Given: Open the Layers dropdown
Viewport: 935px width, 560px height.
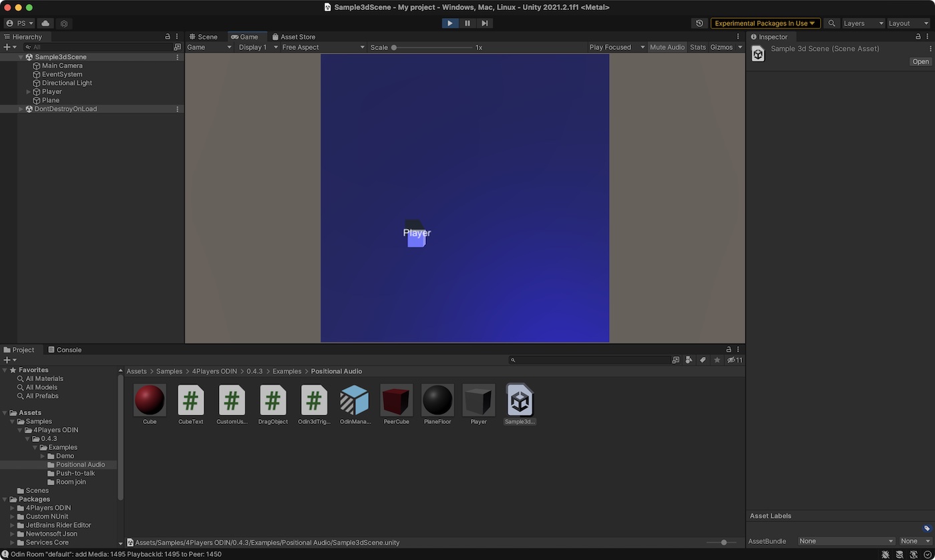Looking at the screenshot, I should tap(864, 23).
